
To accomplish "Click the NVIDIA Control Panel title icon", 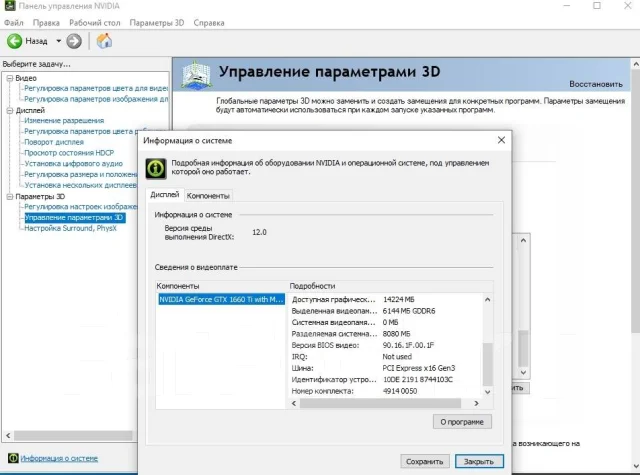I will pos(10,6).
